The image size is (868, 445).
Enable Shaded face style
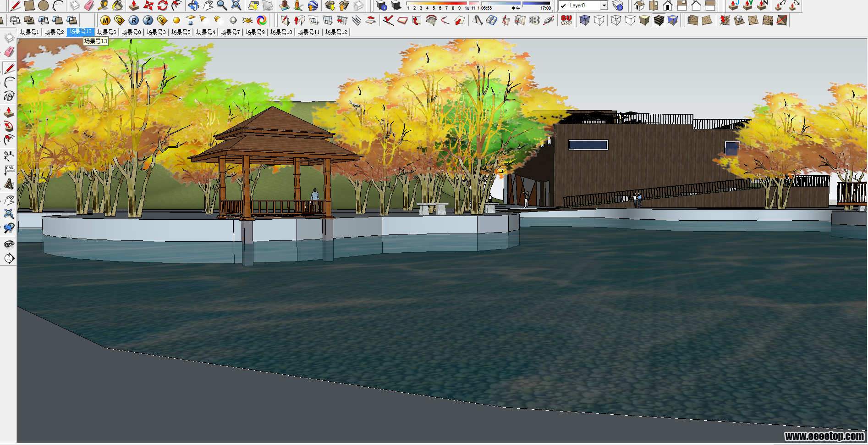pos(644,20)
